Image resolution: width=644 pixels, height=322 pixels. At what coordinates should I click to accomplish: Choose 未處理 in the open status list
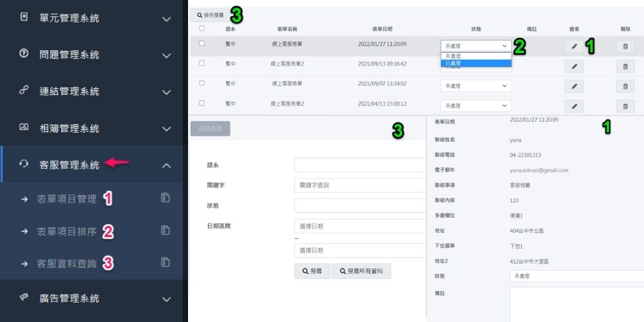coord(476,56)
